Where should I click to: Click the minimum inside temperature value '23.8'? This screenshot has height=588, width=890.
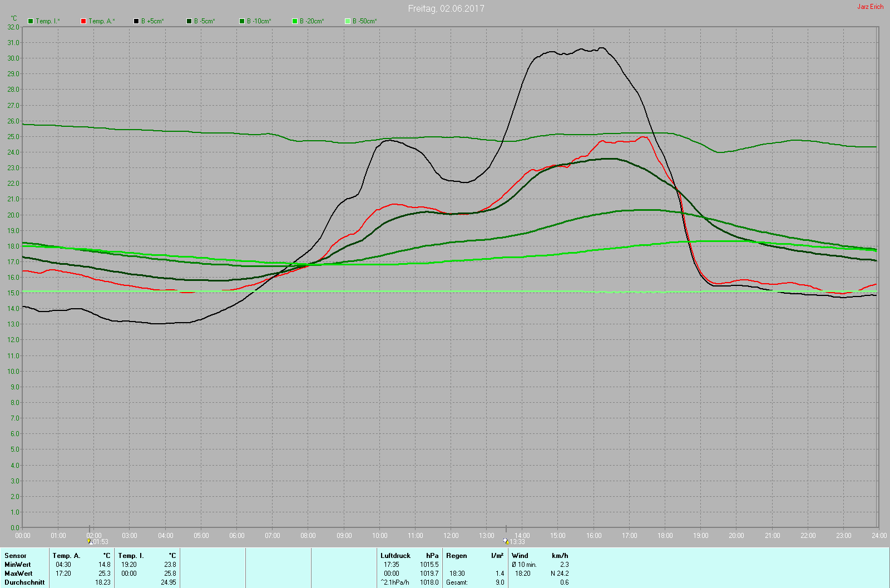[170, 565]
